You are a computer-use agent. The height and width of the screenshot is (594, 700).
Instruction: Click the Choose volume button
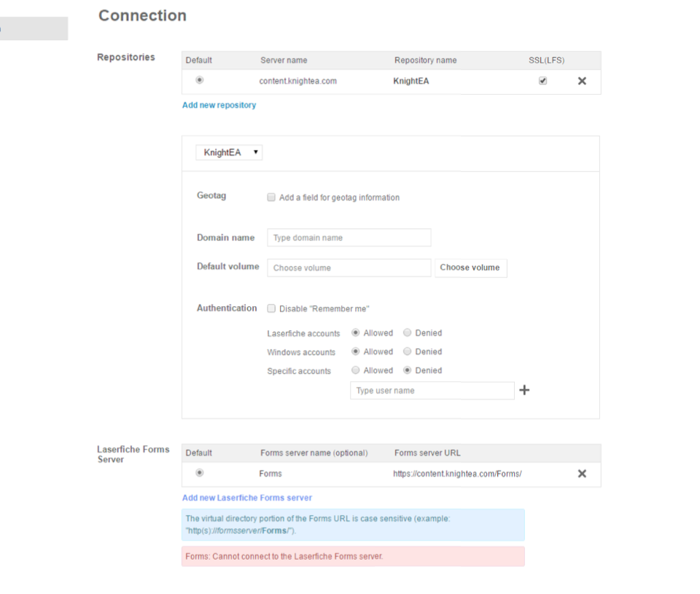[x=470, y=267]
